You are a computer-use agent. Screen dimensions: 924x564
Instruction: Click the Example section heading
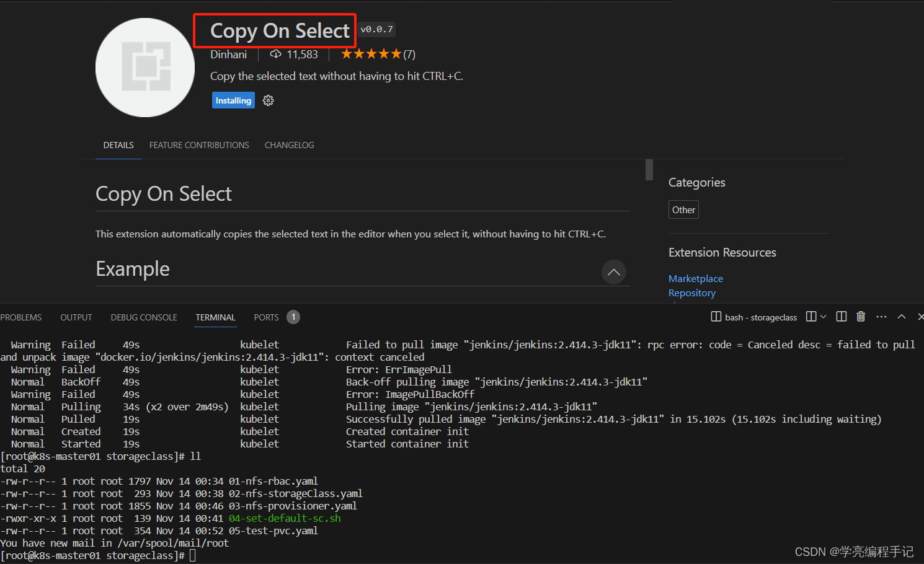(133, 269)
